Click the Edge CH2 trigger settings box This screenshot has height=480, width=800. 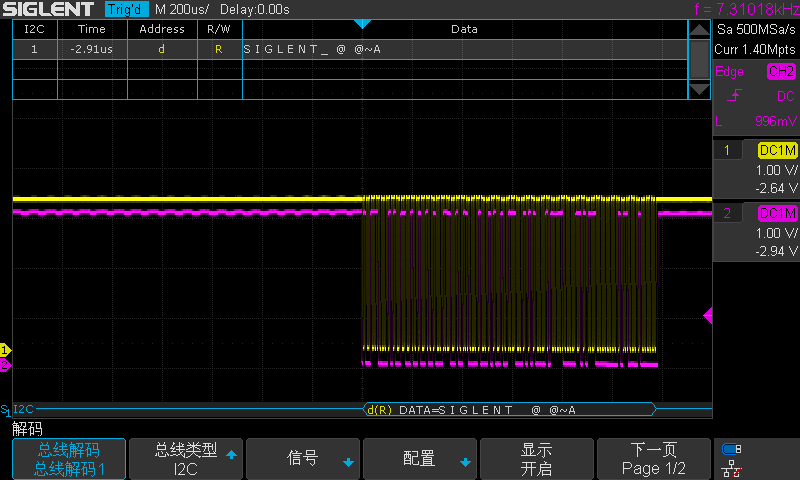[x=755, y=96]
